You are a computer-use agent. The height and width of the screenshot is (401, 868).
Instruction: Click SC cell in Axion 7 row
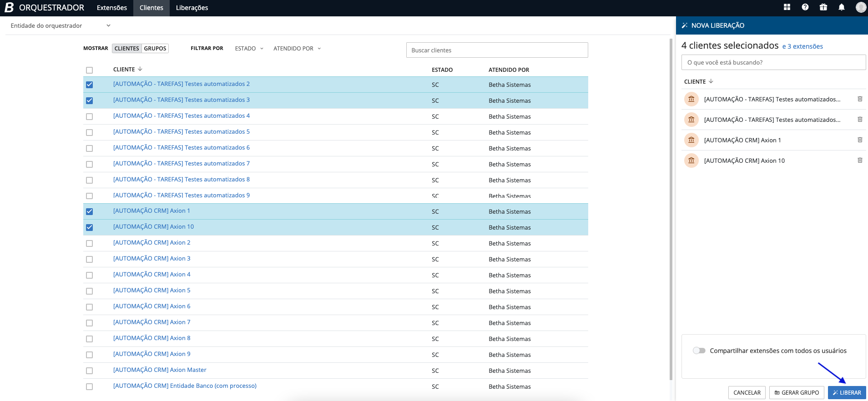(x=435, y=323)
